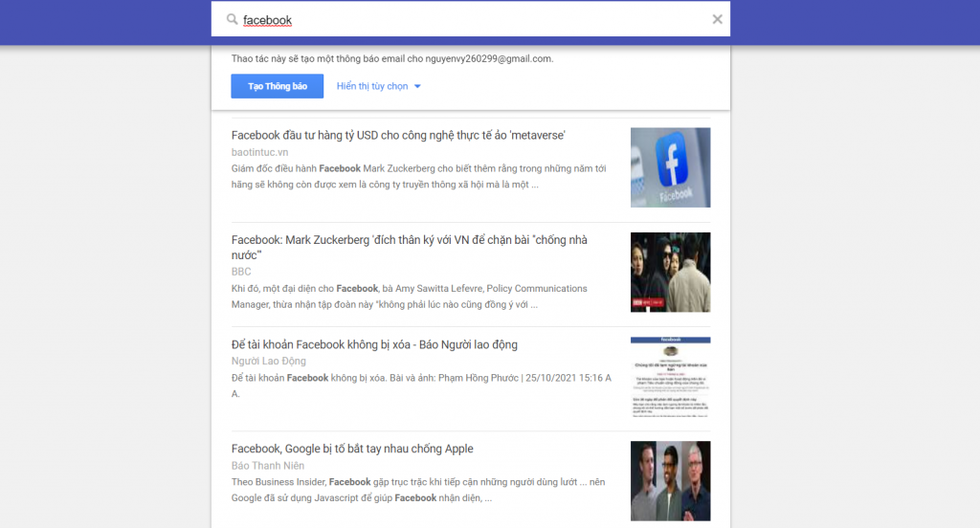
Task: Select the baotintuc.vn source label
Action: [259, 152]
